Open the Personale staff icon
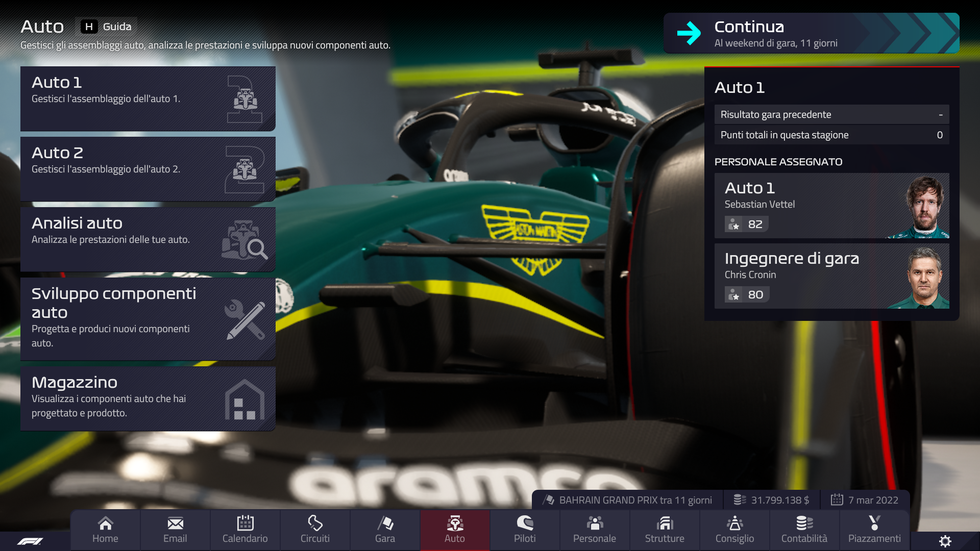Viewport: 980px width, 551px height. tap(595, 523)
